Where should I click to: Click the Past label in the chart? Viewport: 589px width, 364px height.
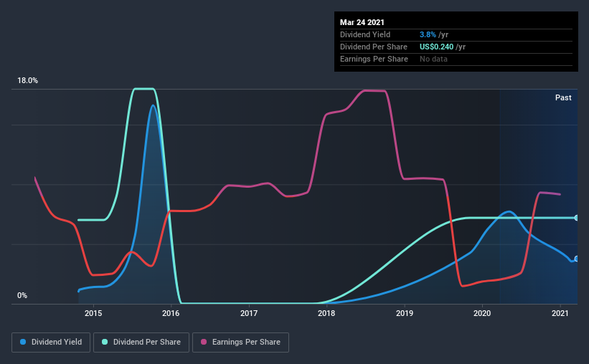tap(563, 97)
